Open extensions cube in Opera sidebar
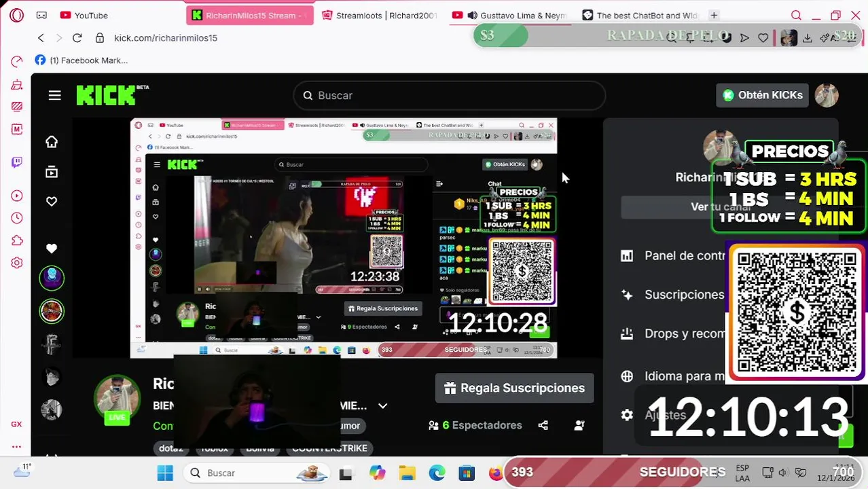This screenshot has height=489, width=868. (17, 240)
